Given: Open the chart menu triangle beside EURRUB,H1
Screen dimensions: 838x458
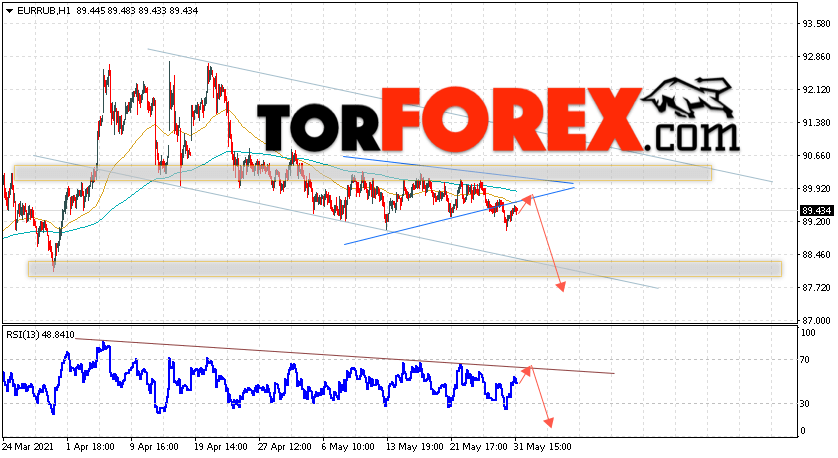Looking at the screenshot, I should point(9,11).
